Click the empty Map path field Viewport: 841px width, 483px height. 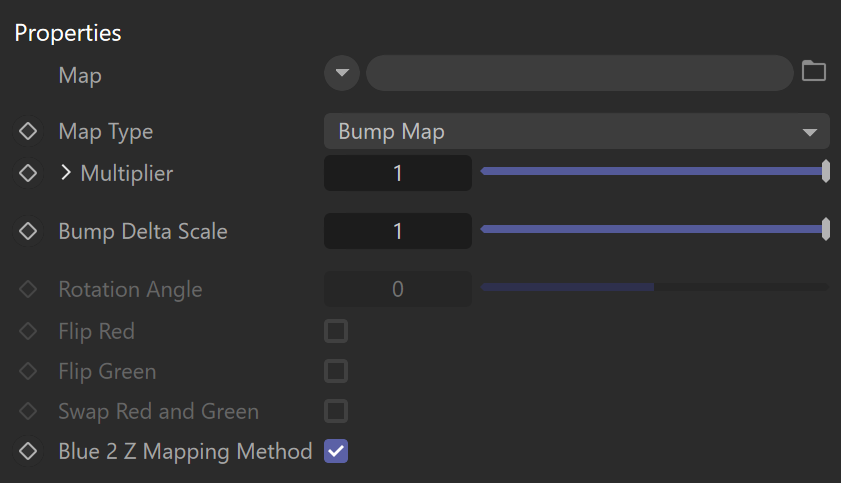point(580,73)
